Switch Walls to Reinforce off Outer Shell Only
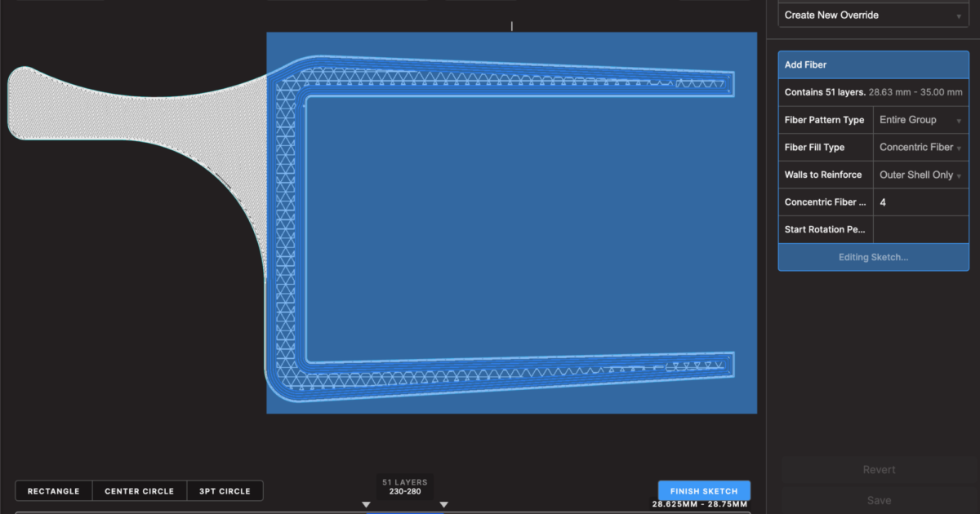This screenshot has height=514, width=980. pyautogui.click(x=920, y=174)
